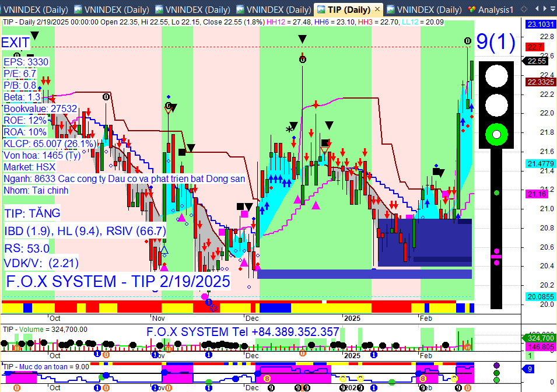Click the EPS: 3330 value

pyautogui.click(x=26, y=62)
